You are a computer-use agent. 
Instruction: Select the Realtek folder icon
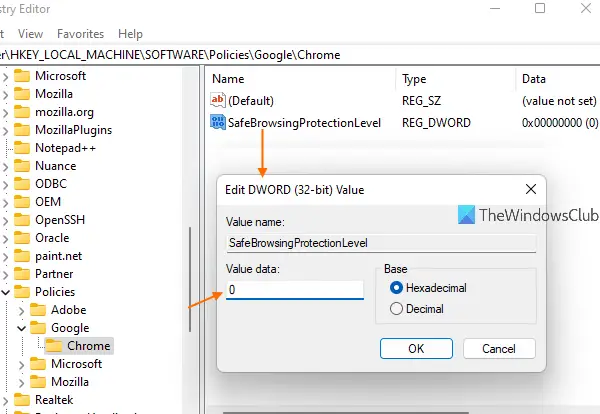[22, 399]
